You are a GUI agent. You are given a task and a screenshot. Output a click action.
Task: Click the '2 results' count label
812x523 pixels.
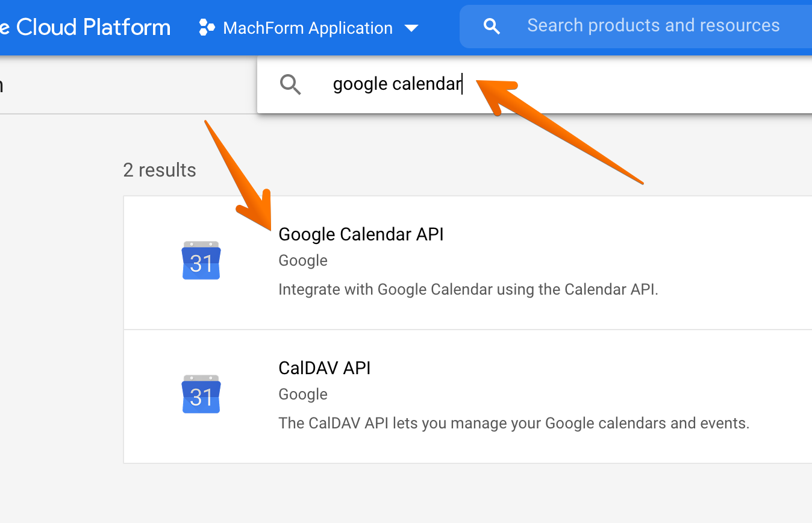160,171
